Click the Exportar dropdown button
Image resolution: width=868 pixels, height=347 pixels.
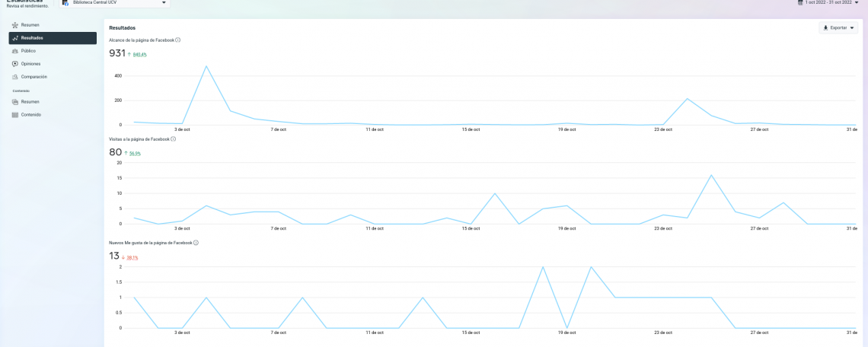tap(838, 27)
